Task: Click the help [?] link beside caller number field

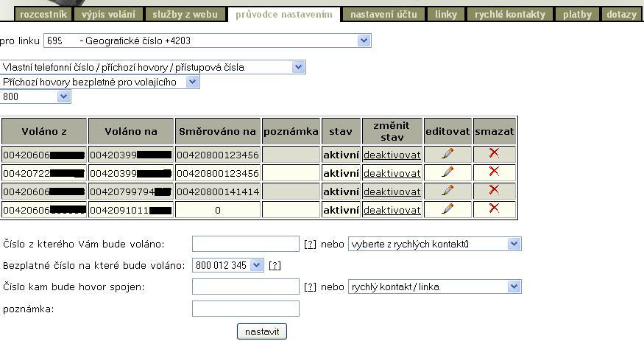Action: coord(310,244)
